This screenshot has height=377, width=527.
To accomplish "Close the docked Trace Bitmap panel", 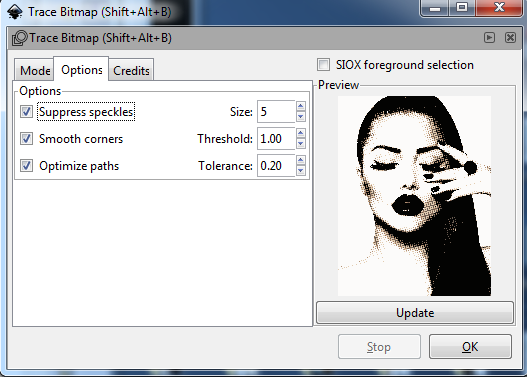I will point(510,37).
